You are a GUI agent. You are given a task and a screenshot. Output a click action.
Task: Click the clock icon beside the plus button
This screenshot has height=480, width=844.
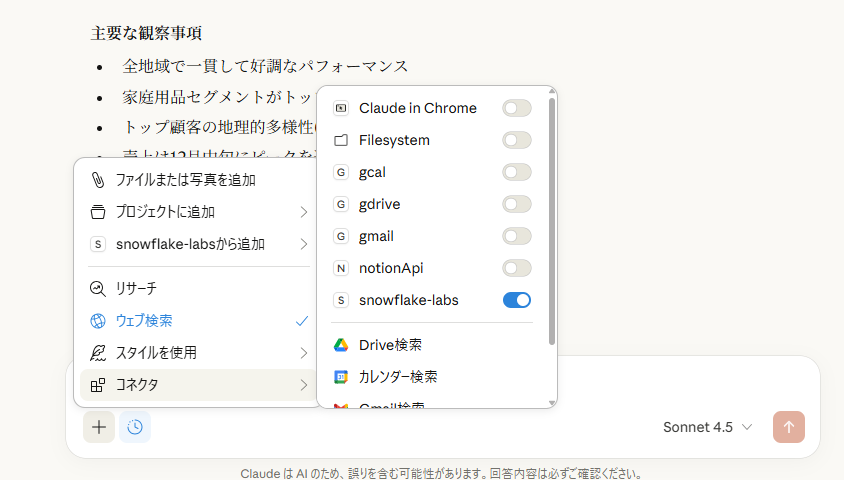(x=135, y=427)
